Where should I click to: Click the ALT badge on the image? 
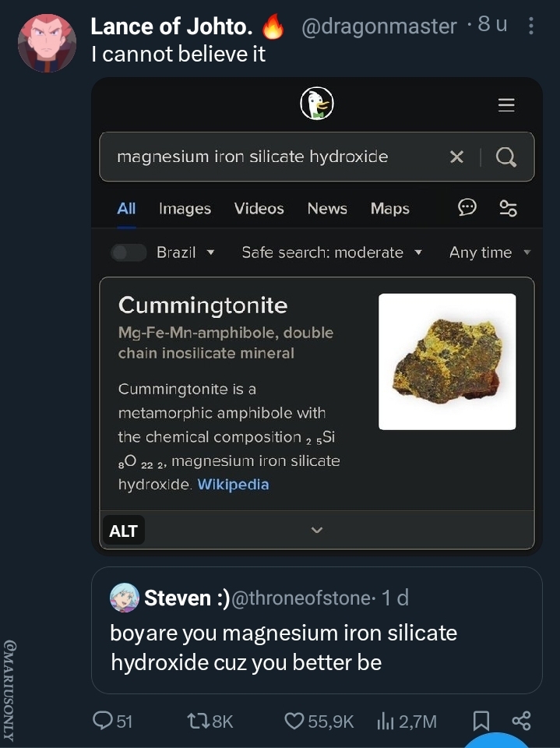124,531
